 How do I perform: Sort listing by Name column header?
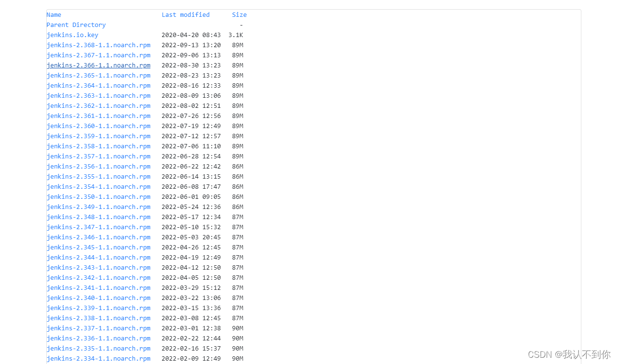click(x=54, y=15)
